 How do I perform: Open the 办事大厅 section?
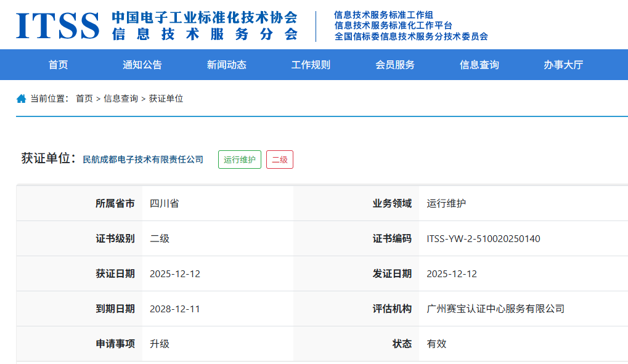(x=562, y=65)
